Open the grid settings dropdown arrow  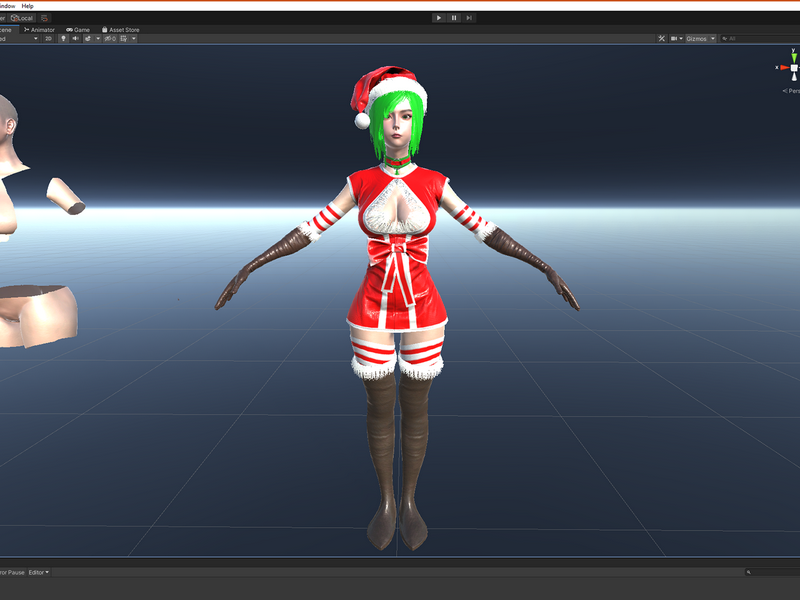tap(134, 39)
